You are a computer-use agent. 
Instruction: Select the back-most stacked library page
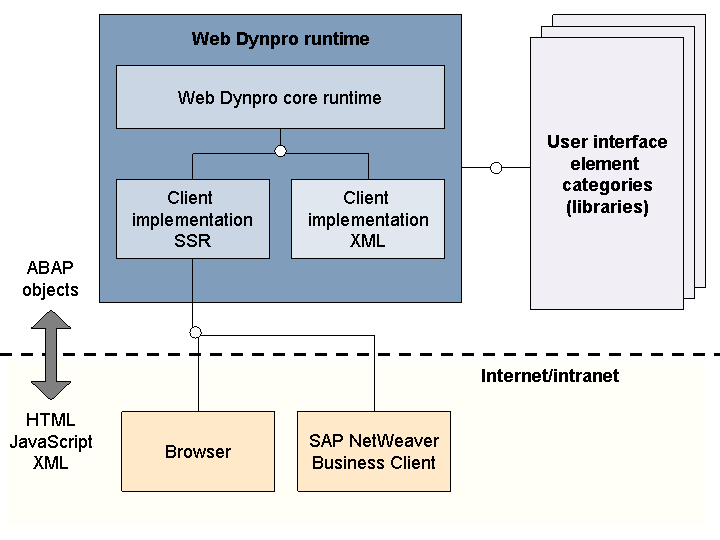coord(700,150)
